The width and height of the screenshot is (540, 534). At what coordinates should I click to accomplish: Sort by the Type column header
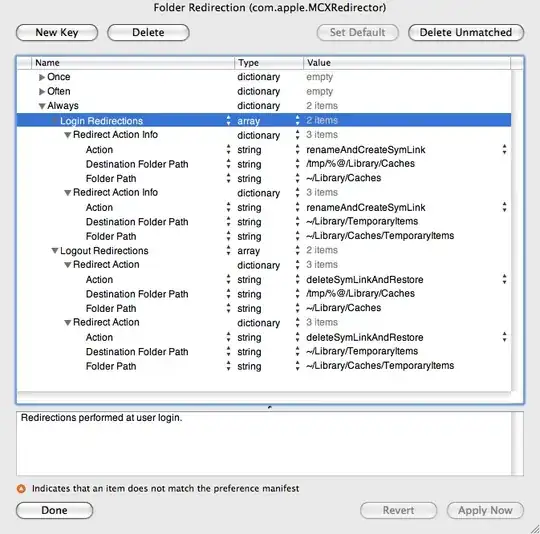point(269,63)
